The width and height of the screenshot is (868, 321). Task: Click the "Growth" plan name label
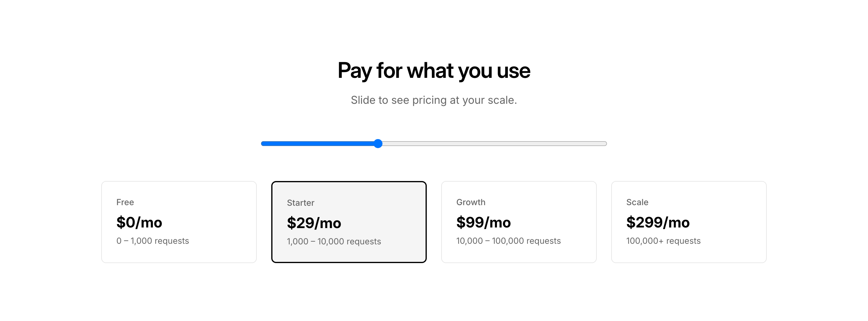pos(471,202)
